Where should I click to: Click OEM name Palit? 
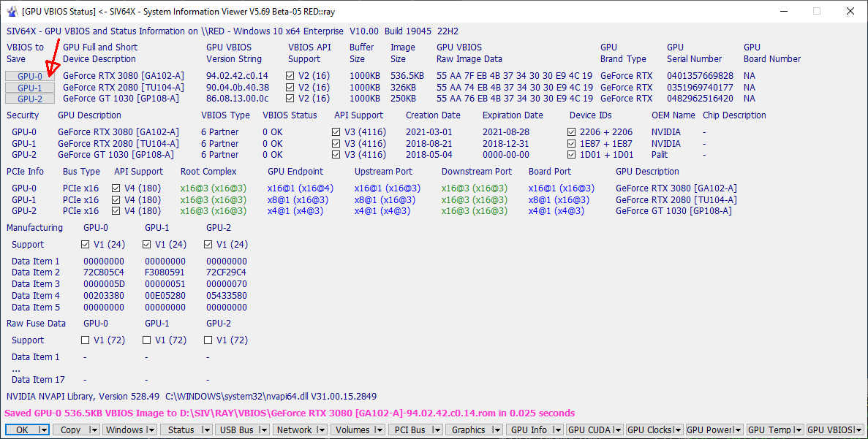pos(660,155)
